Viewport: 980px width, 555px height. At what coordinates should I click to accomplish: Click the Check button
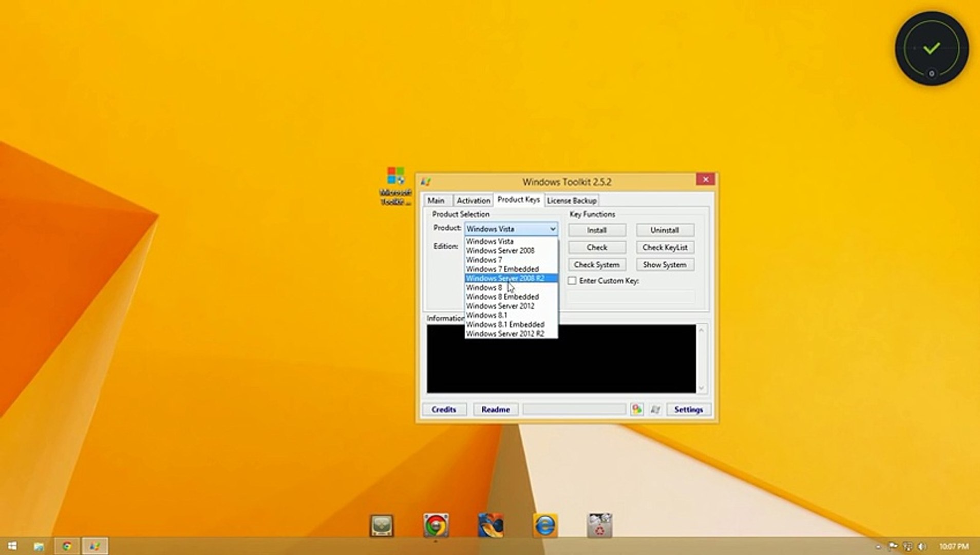coord(597,247)
